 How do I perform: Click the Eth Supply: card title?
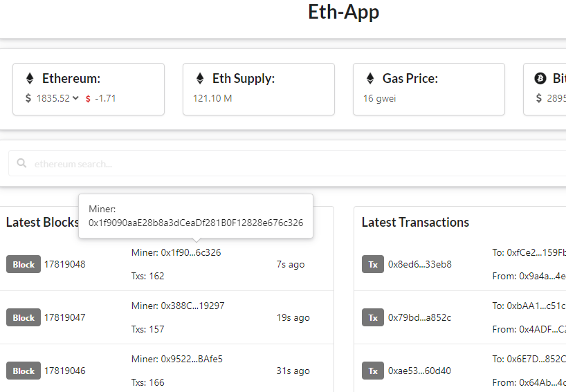coord(244,79)
